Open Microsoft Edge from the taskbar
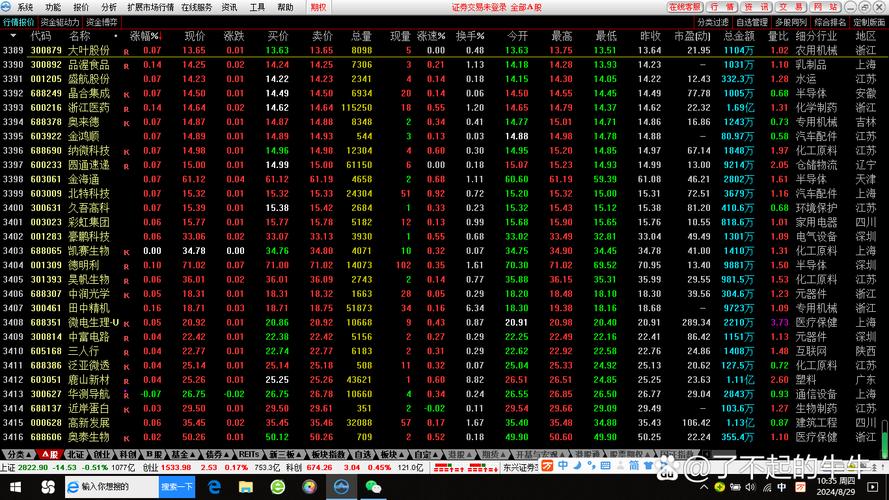This screenshot has height=500, width=889. [x=214, y=487]
